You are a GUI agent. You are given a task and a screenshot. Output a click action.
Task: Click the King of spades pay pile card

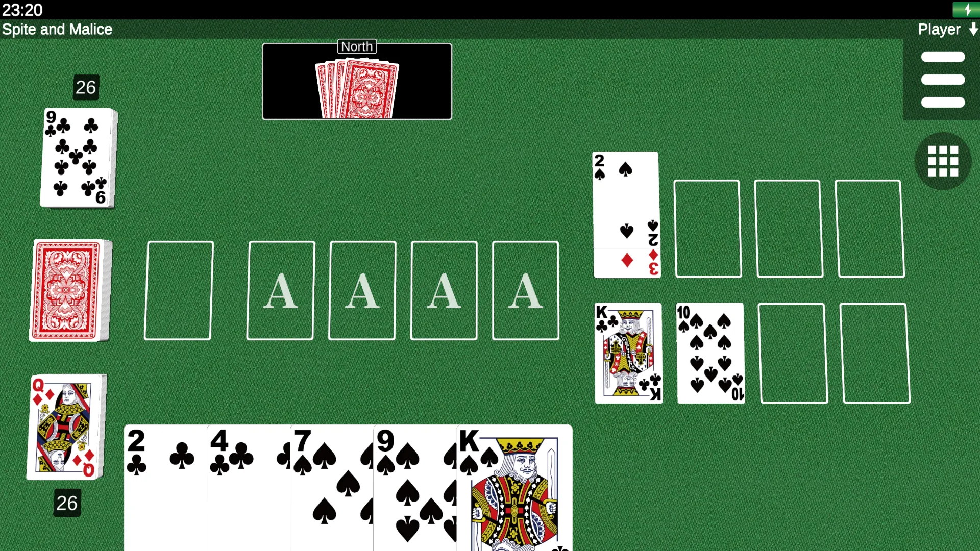coord(513,484)
